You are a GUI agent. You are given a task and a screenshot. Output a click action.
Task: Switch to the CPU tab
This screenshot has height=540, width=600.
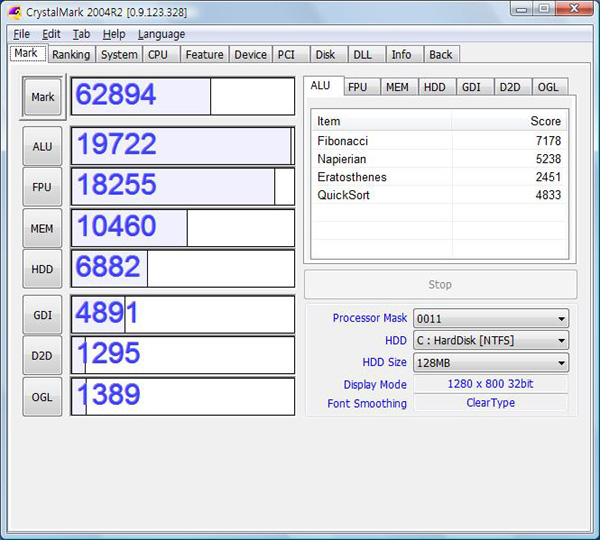161,55
